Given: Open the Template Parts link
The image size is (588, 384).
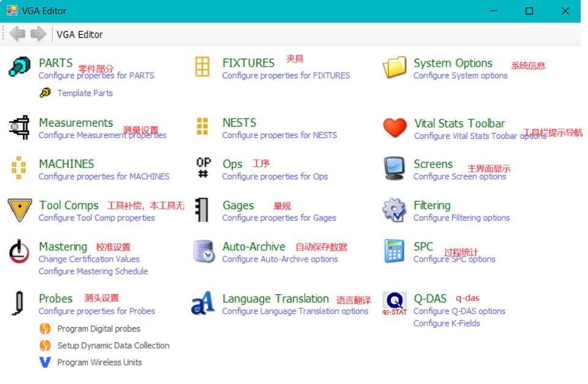Looking at the screenshot, I should [x=85, y=93].
